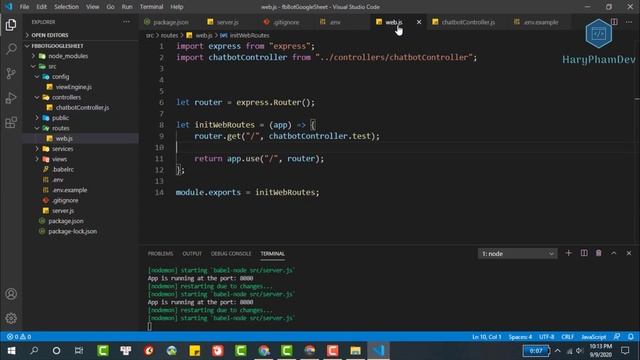Create a new terminal with plus icon
640x360 pixels.
pyautogui.click(x=568, y=253)
